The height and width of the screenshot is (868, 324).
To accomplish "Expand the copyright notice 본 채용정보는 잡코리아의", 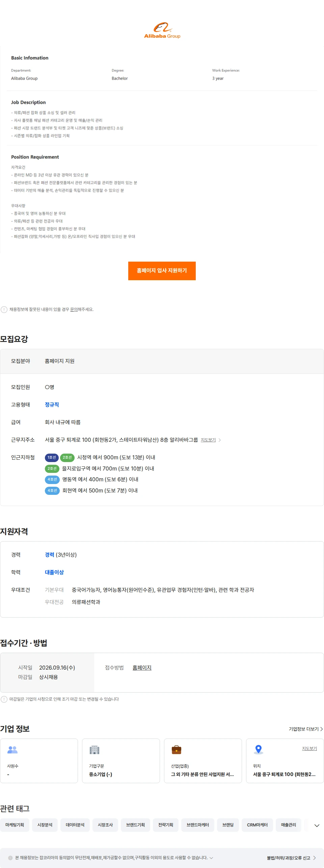I will [211, 858].
